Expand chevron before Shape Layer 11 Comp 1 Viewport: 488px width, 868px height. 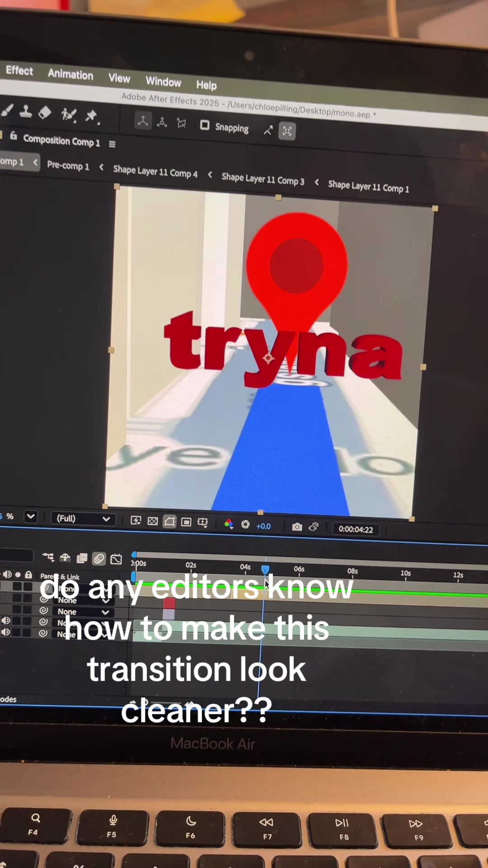[x=316, y=182]
